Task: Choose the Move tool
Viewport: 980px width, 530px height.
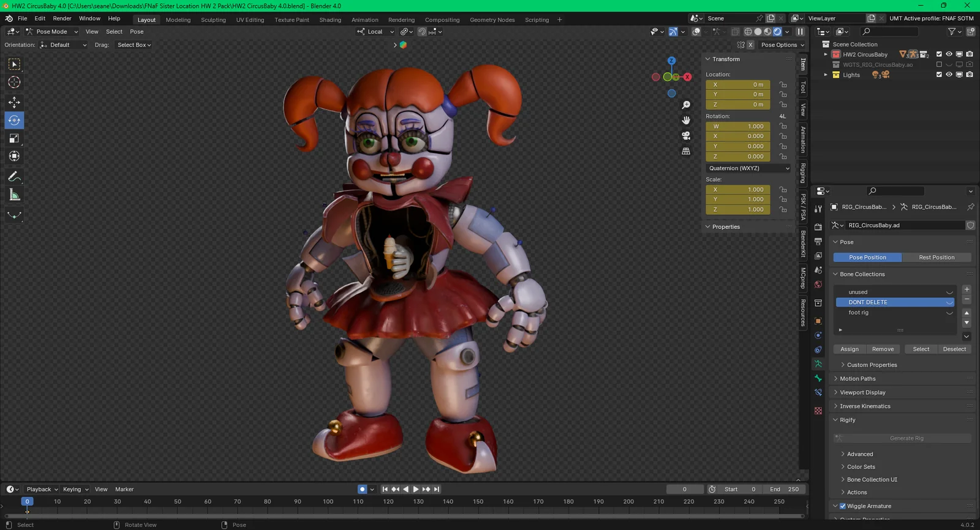Action: tap(14, 102)
